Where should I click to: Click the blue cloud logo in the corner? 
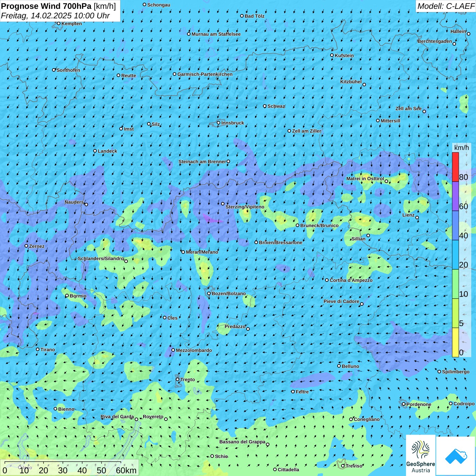coord(456,456)
